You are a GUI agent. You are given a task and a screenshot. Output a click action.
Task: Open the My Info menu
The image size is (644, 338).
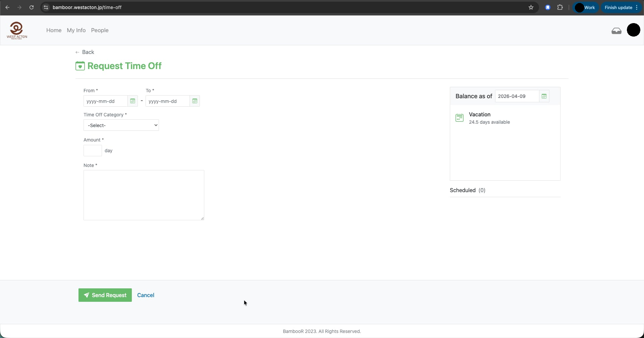click(x=76, y=30)
